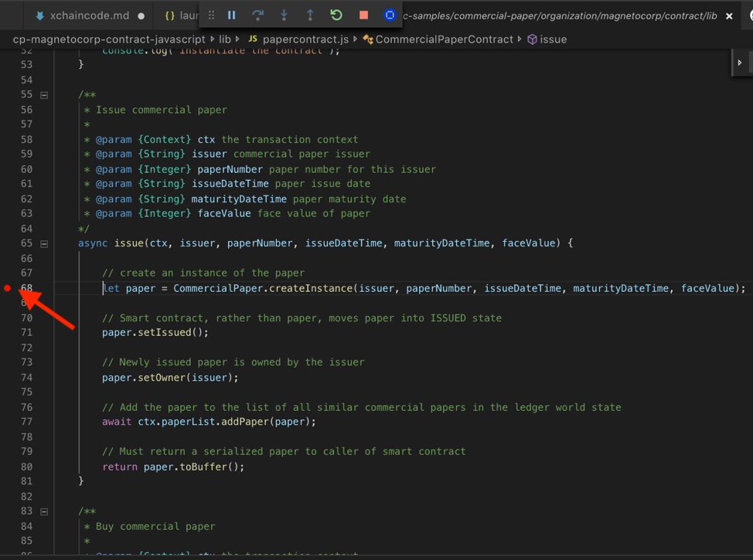Close the active papercontract.js tab
The image size is (753, 560).
pos(729,16)
